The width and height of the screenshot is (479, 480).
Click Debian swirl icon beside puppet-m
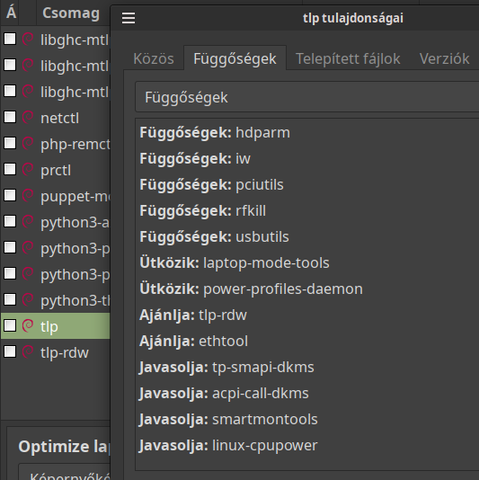coord(28,195)
